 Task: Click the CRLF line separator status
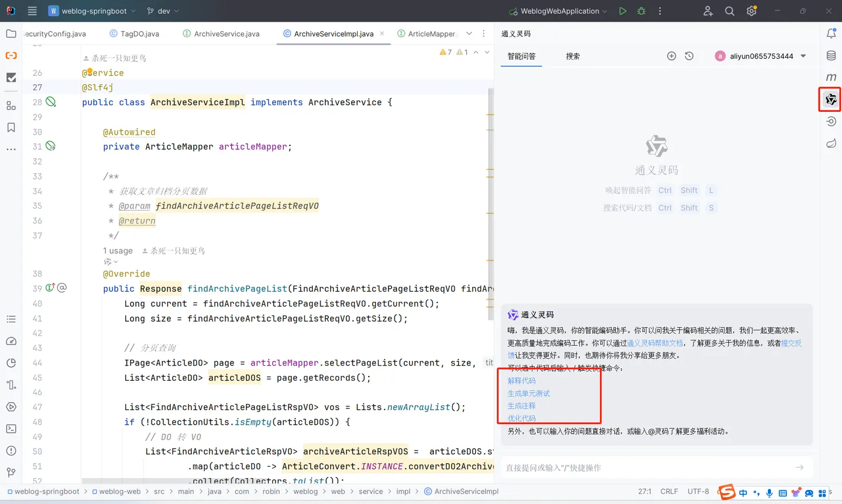(669, 491)
